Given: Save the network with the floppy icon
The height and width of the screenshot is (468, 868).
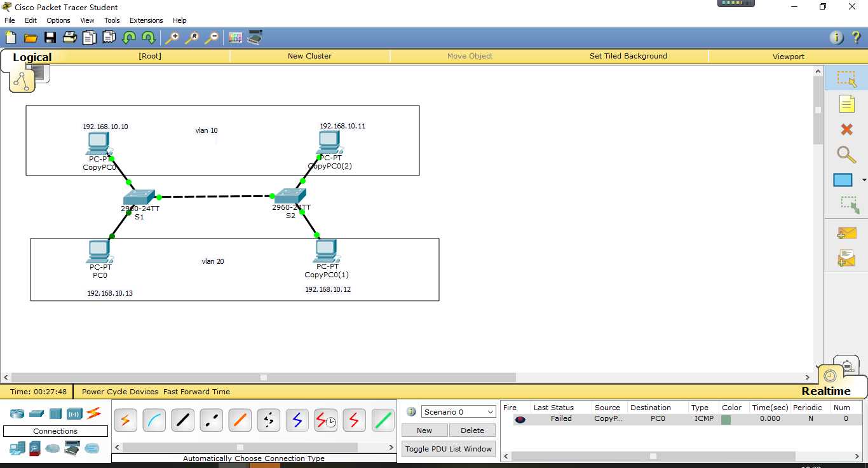Looking at the screenshot, I should click(x=50, y=38).
